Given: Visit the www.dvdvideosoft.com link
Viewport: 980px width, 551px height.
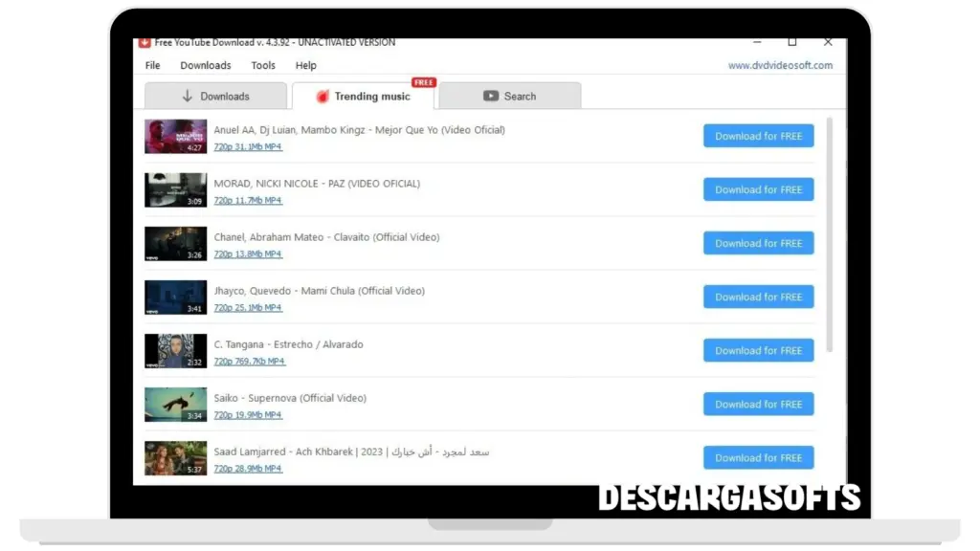Looking at the screenshot, I should coord(780,66).
